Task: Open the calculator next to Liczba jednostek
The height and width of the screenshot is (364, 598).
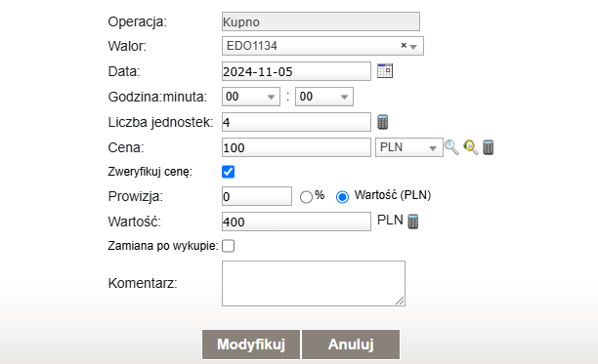Action: pos(382,122)
